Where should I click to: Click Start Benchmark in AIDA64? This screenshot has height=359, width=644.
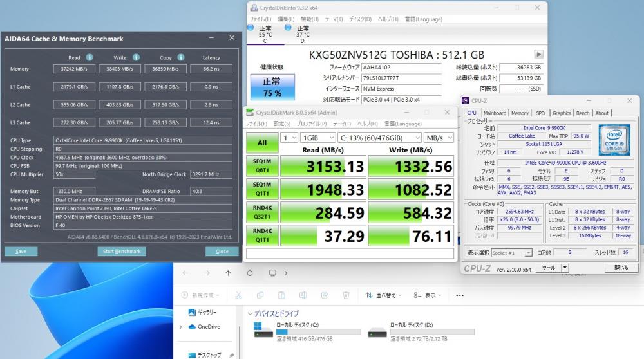(x=122, y=251)
